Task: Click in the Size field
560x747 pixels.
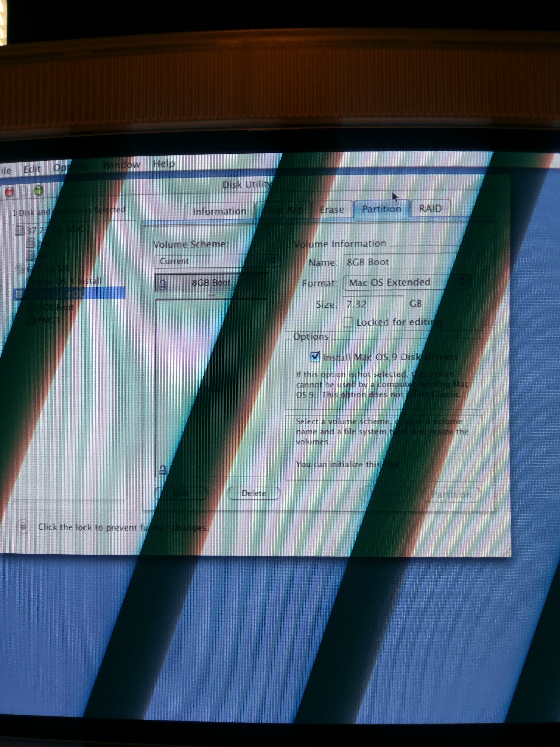Action: point(373,304)
